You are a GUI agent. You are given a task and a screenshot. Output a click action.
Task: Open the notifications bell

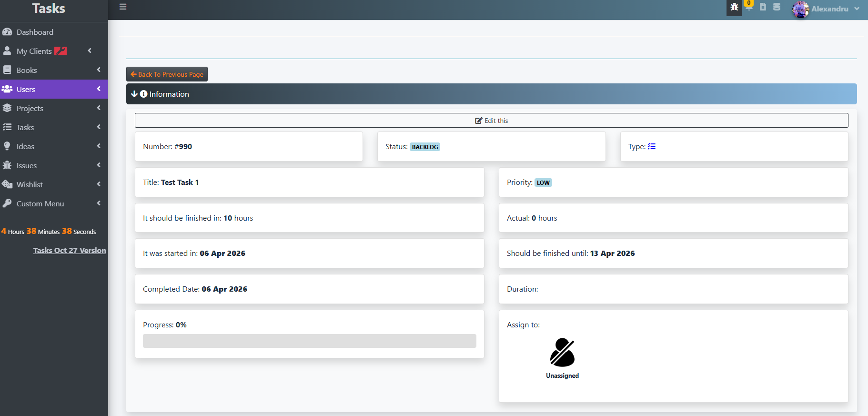click(x=749, y=8)
